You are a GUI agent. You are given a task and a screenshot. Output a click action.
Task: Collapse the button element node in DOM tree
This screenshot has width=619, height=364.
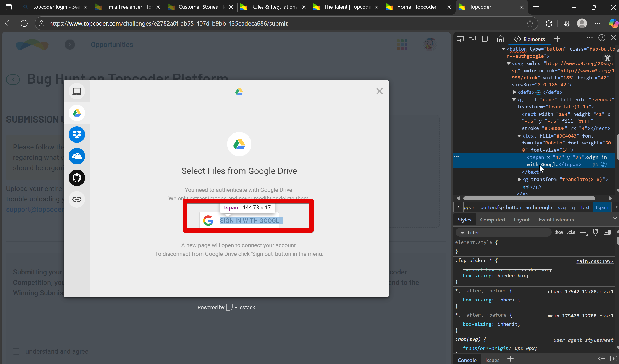pyautogui.click(x=503, y=49)
